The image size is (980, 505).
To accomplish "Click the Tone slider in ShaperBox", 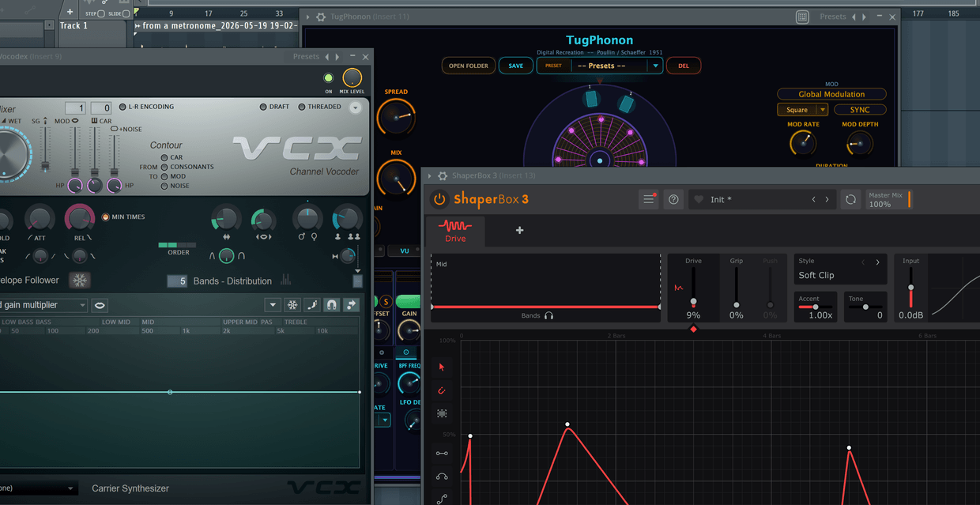I will [x=865, y=307].
